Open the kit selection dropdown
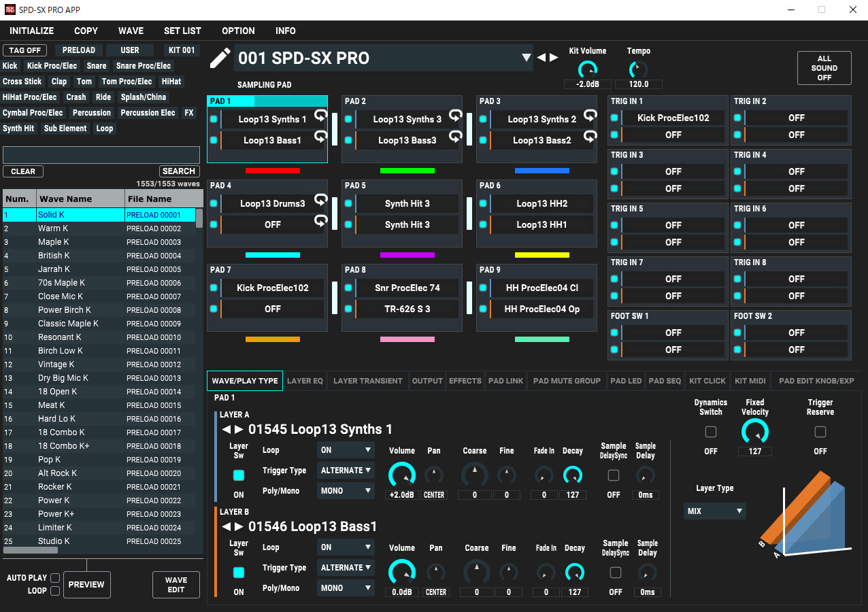Image resolution: width=868 pixels, height=612 pixels. click(x=527, y=57)
